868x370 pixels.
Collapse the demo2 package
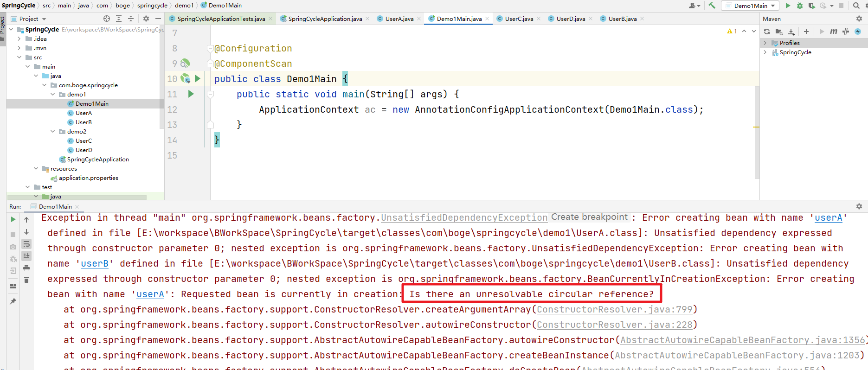tap(52, 131)
